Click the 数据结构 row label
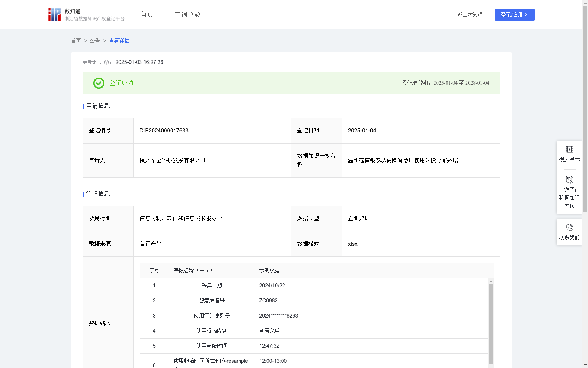588x368 pixels. (100, 323)
